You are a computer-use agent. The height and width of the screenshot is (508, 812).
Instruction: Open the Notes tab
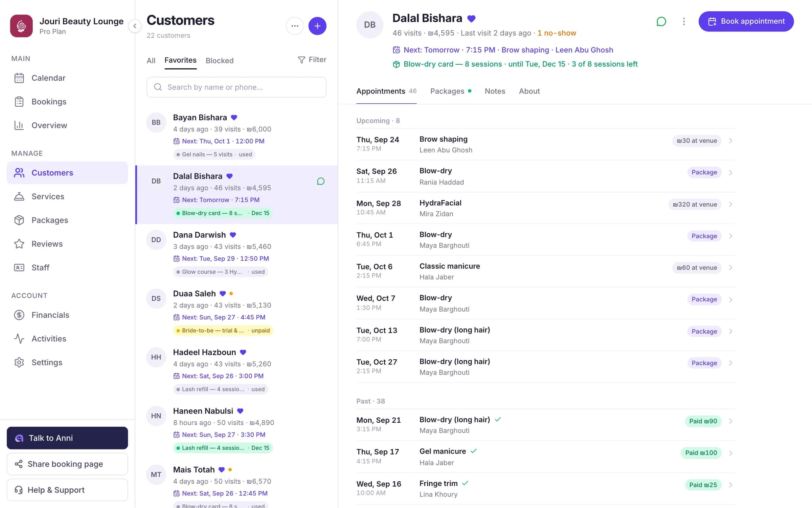tap(495, 91)
